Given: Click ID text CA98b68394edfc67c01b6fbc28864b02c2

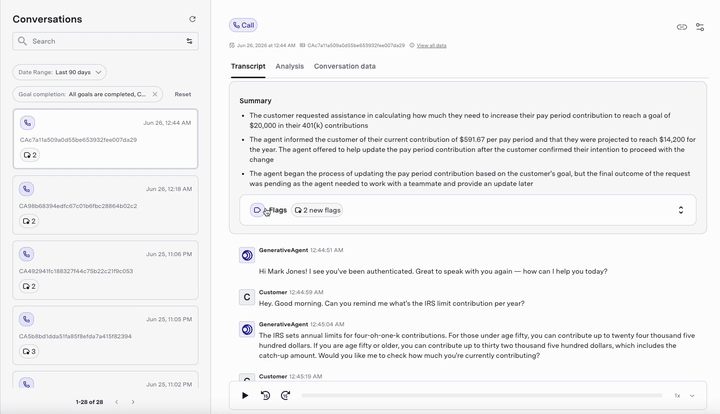Looking at the screenshot, I should (78, 206).
